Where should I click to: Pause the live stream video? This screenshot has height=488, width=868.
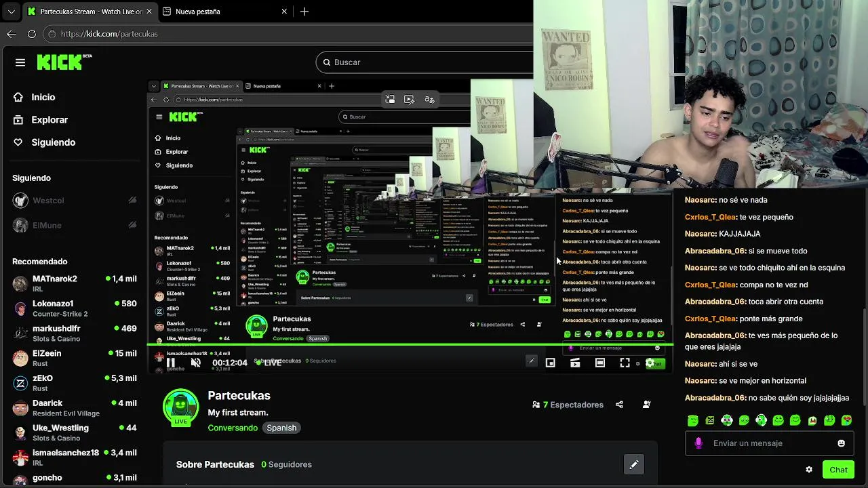pyautogui.click(x=171, y=363)
